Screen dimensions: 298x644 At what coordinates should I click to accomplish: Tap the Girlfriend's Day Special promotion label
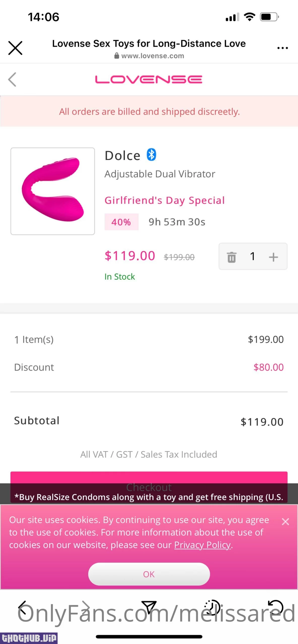tap(164, 200)
